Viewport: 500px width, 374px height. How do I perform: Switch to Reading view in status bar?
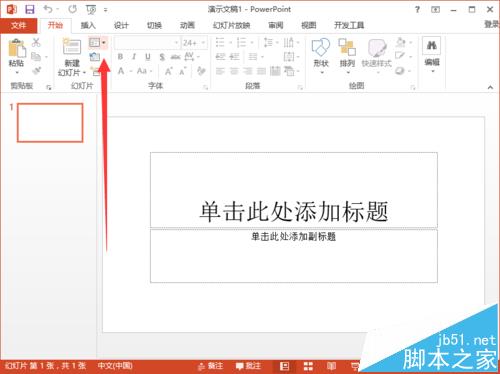point(331,366)
